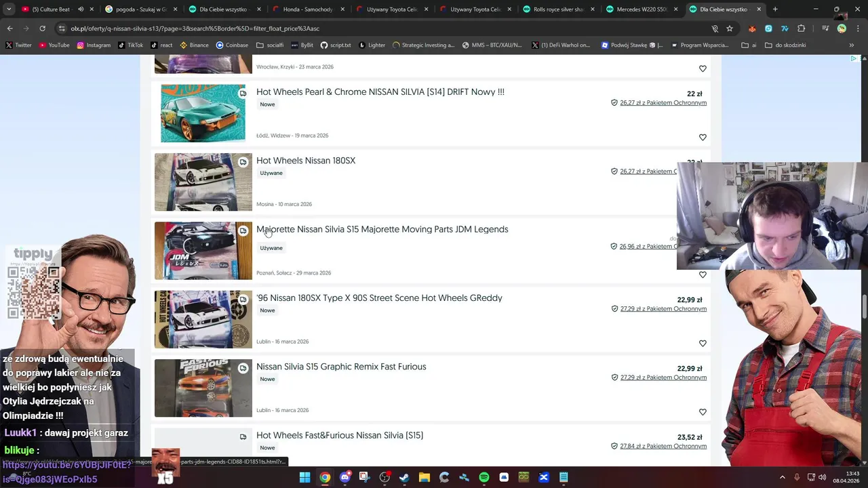The image size is (868, 488).
Task: Click the page vertical scrollbar thumb
Action: [x=864, y=306]
